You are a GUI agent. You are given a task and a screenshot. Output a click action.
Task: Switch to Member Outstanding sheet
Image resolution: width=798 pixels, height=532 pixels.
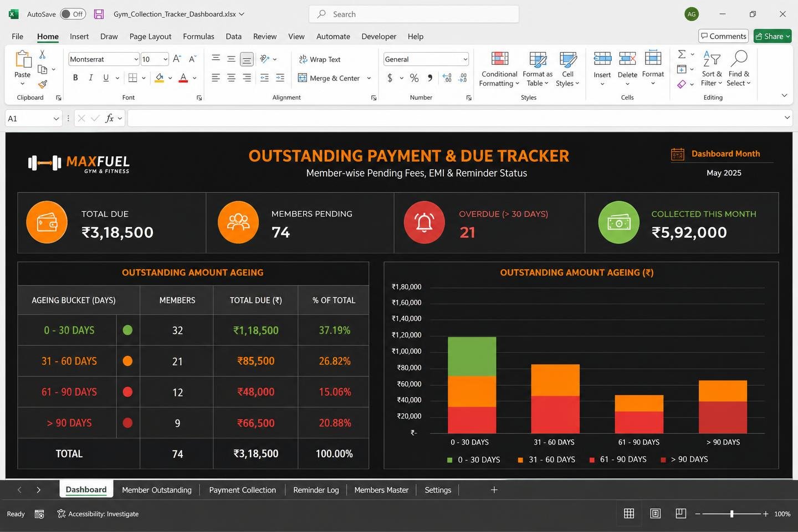(157, 490)
